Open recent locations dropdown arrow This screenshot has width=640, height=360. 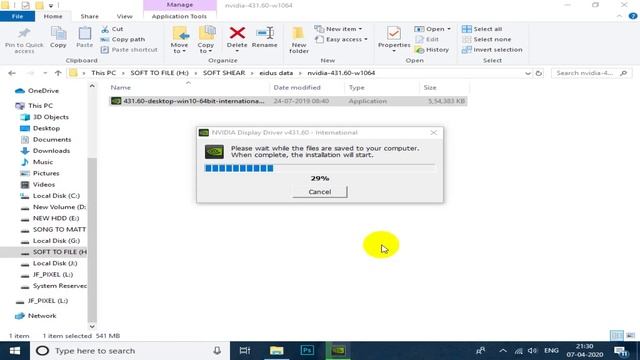click(45, 73)
